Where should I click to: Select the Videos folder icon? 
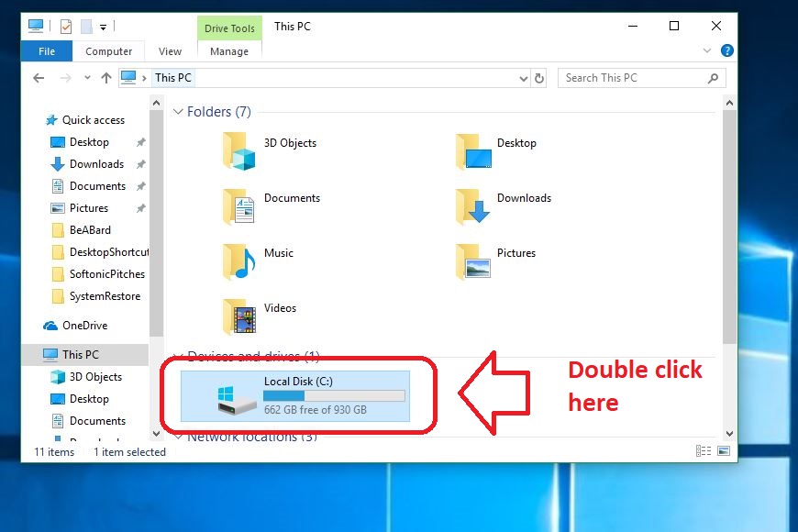[240, 316]
